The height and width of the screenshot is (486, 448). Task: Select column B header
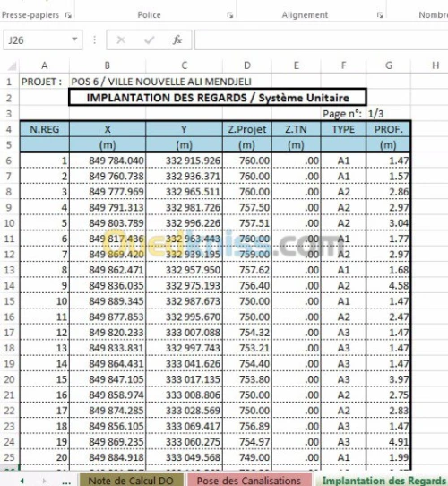coord(108,65)
